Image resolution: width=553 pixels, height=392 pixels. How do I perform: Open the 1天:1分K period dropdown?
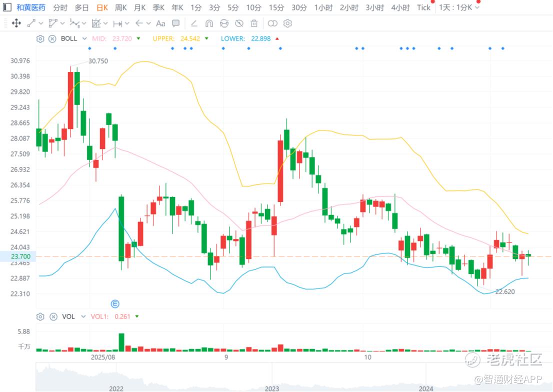[x=459, y=7]
